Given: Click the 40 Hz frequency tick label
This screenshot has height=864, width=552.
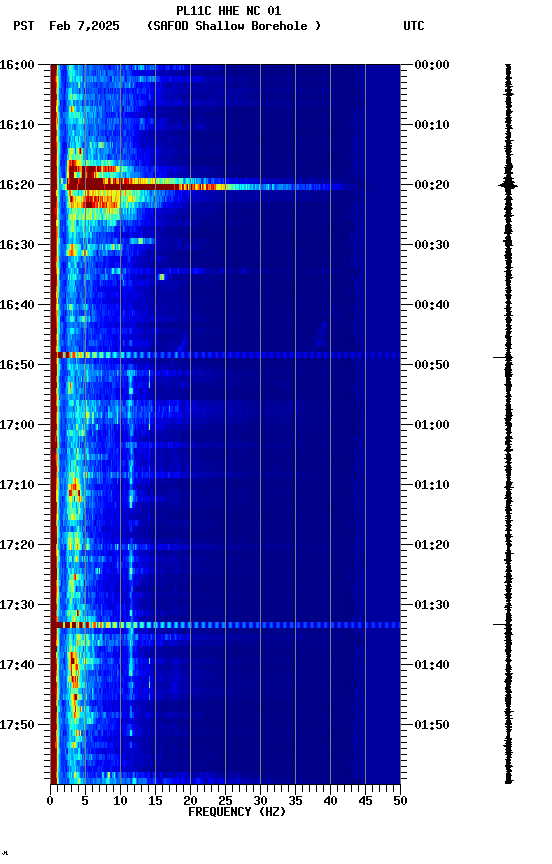Looking at the screenshot, I should (x=330, y=801).
